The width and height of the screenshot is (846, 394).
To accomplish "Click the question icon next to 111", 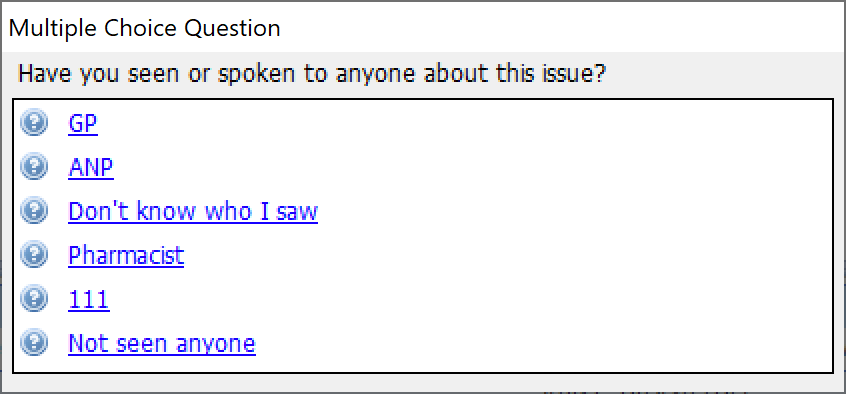I will click(x=33, y=298).
